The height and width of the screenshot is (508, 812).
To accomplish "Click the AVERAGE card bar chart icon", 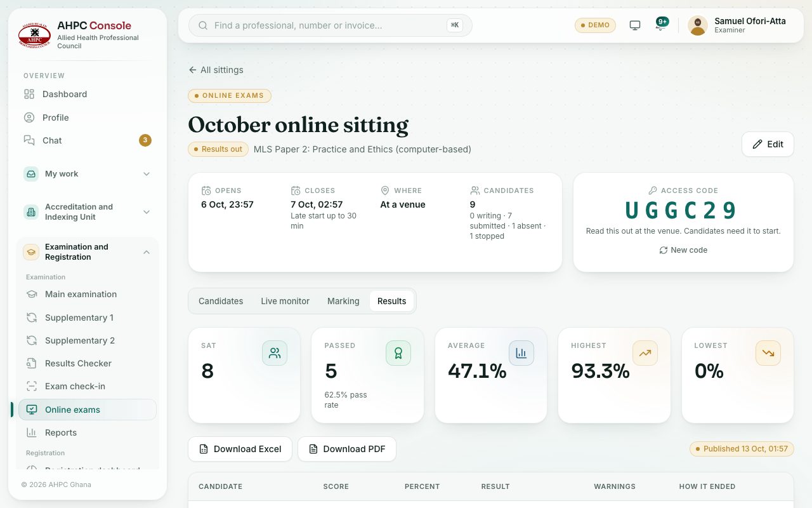I will pyautogui.click(x=521, y=353).
